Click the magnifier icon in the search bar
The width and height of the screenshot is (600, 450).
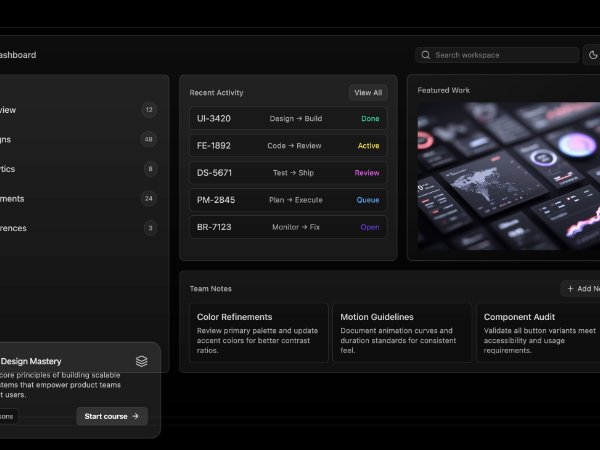click(x=427, y=55)
